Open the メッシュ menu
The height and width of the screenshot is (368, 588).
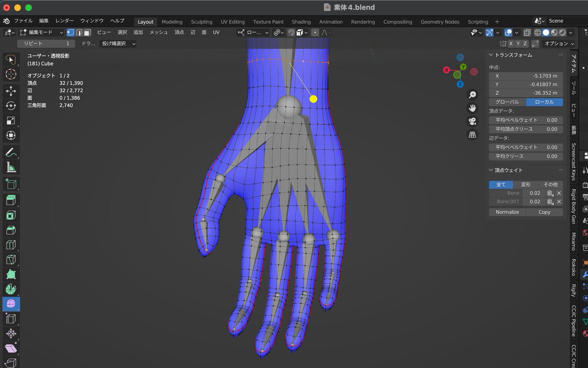(x=158, y=32)
